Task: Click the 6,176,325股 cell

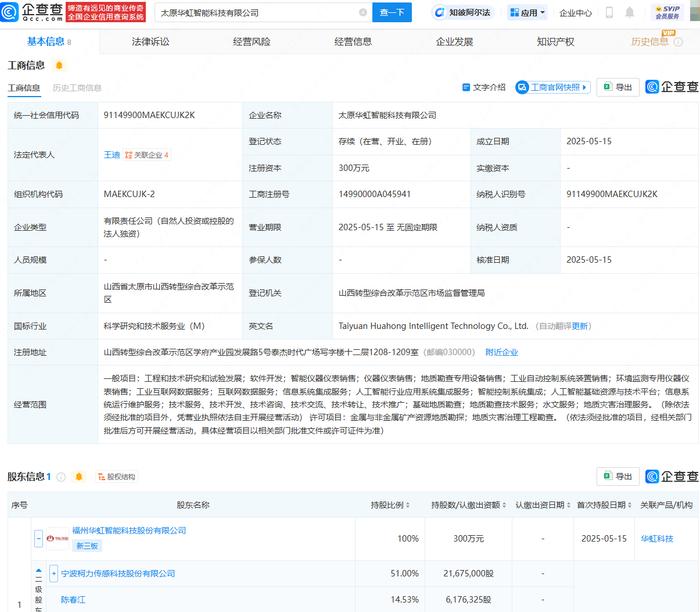Action: [468, 600]
